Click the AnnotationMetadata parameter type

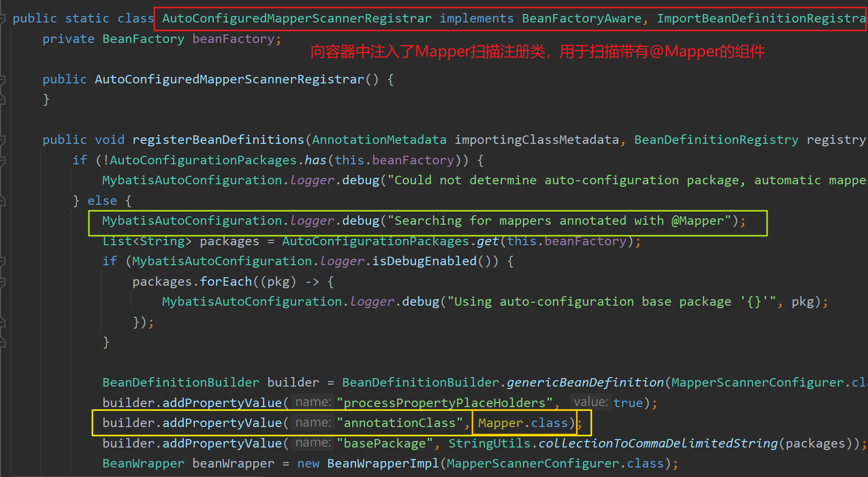tap(379, 140)
